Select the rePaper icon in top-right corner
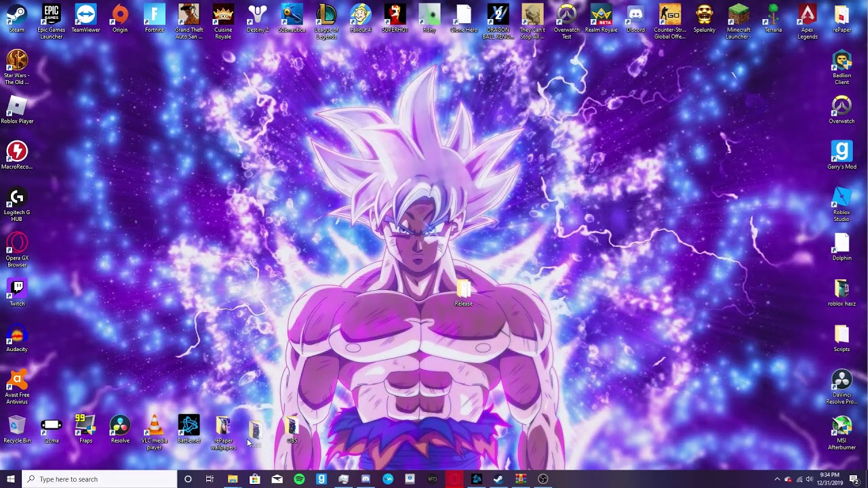The width and height of the screenshot is (868, 488). pos(842,18)
